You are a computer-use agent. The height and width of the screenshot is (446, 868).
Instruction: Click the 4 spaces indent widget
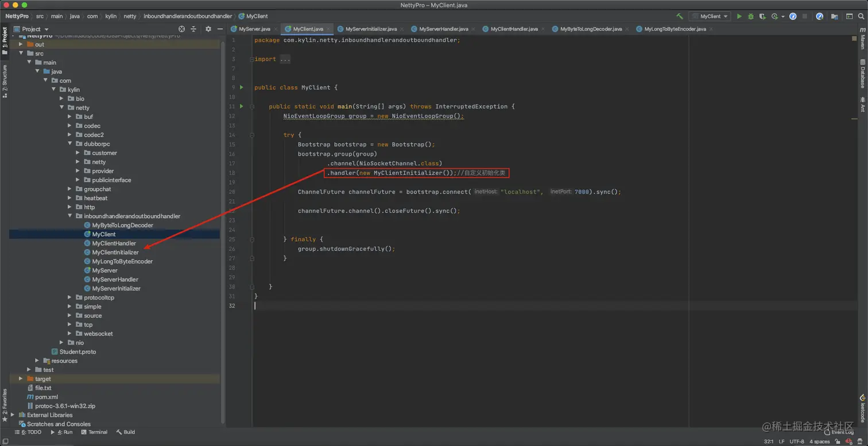tap(819, 441)
